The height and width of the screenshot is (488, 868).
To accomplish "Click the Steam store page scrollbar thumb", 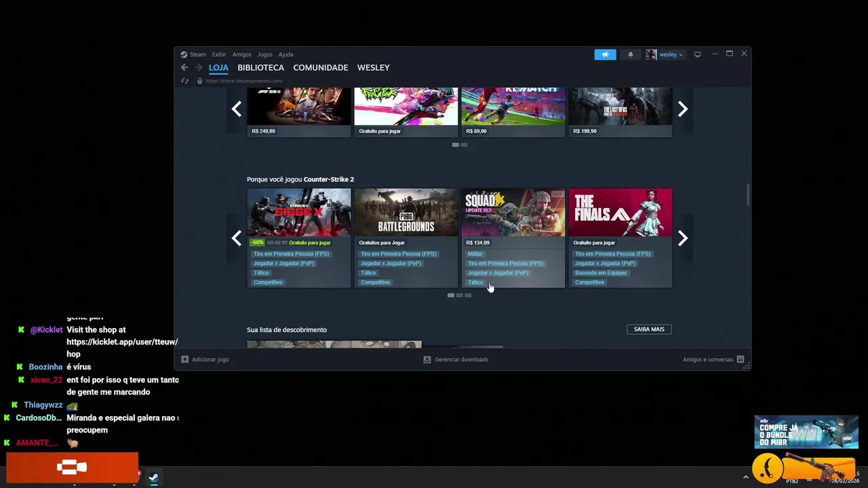I will [748, 194].
